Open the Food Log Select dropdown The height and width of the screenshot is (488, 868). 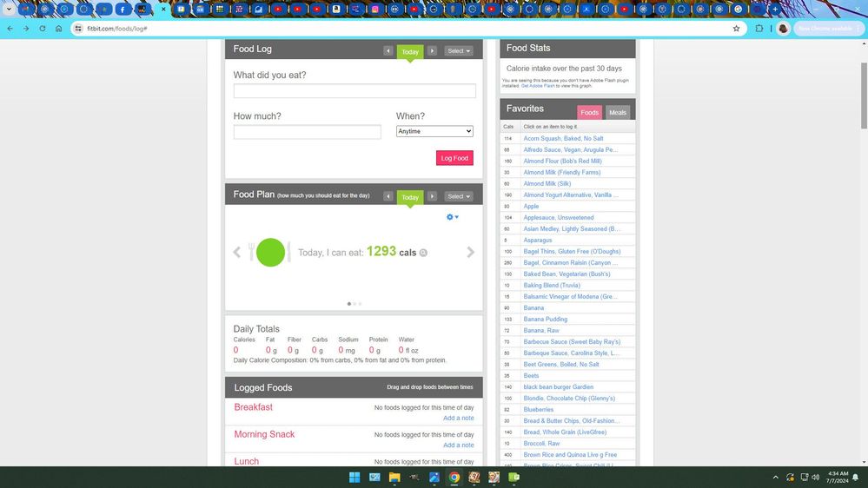point(459,51)
